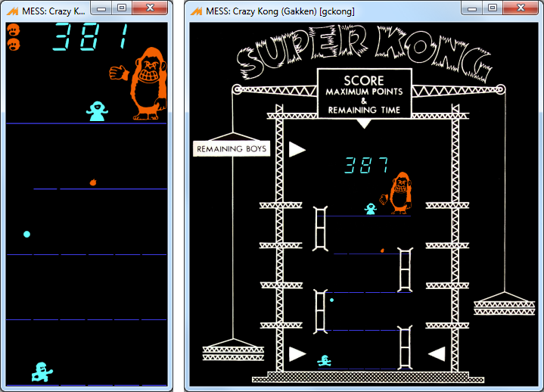Click the bottom-right left-pointing white arrow
This screenshot has width=544, height=392.
437,354
